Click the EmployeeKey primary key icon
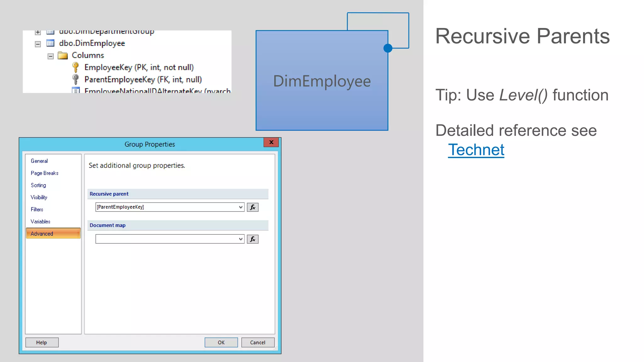 [75, 67]
